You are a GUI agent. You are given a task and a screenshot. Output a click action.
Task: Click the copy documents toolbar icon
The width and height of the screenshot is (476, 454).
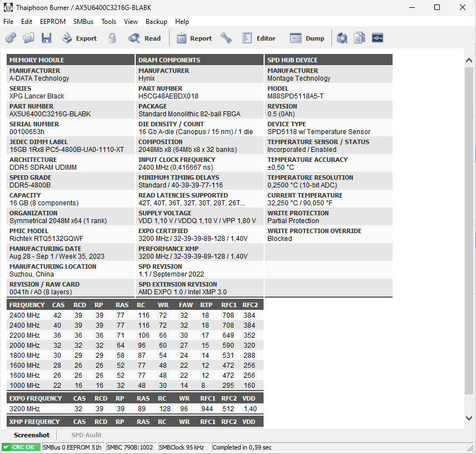point(359,38)
